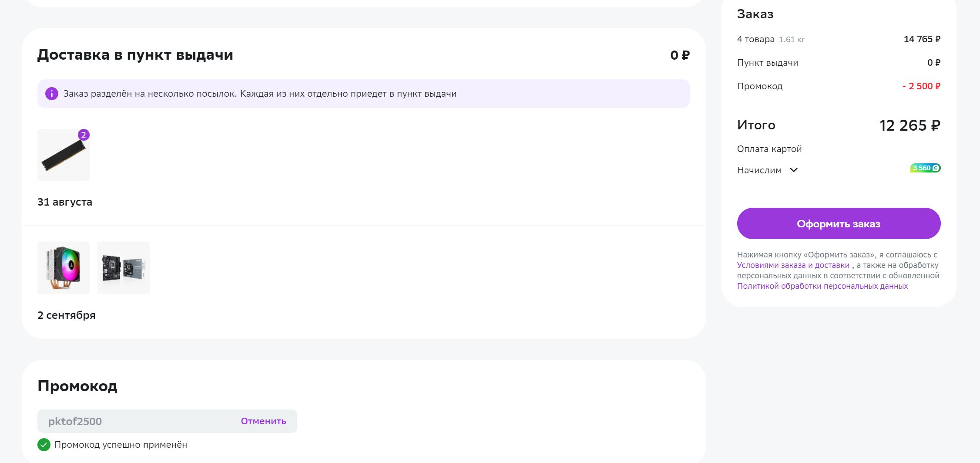Click the Оплата картой payment label

click(x=769, y=149)
